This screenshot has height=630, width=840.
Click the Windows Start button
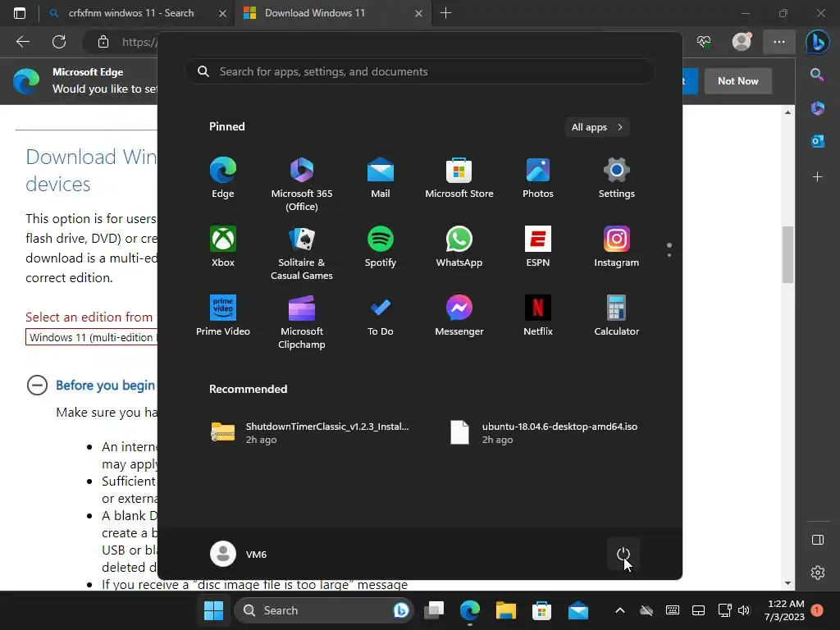214,610
